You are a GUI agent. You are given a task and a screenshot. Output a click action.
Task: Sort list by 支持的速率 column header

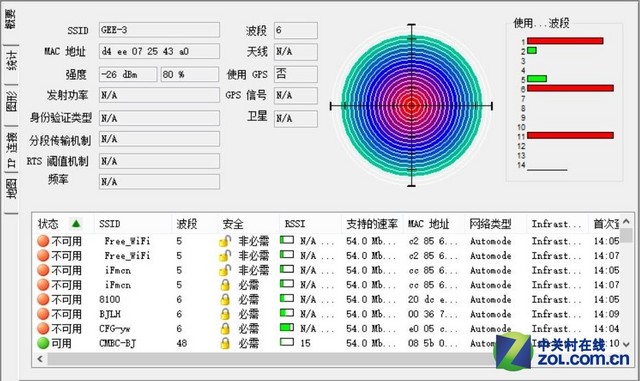click(371, 224)
